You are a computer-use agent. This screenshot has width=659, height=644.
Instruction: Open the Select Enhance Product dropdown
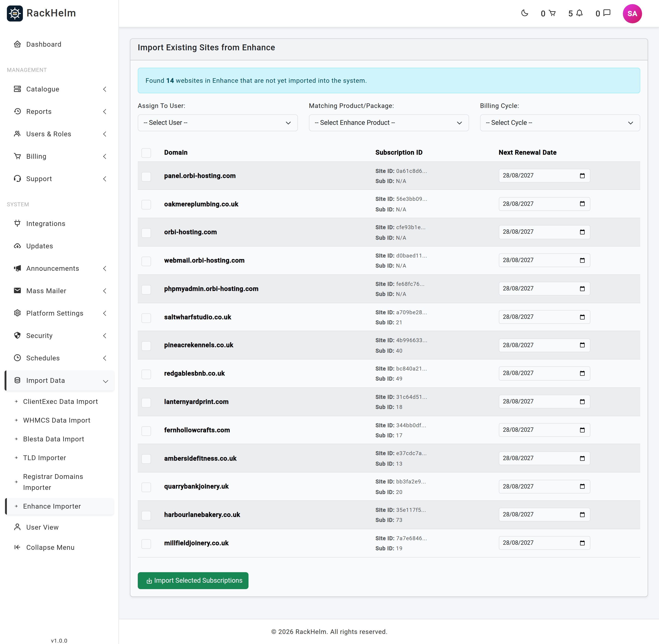pos(389,123)
